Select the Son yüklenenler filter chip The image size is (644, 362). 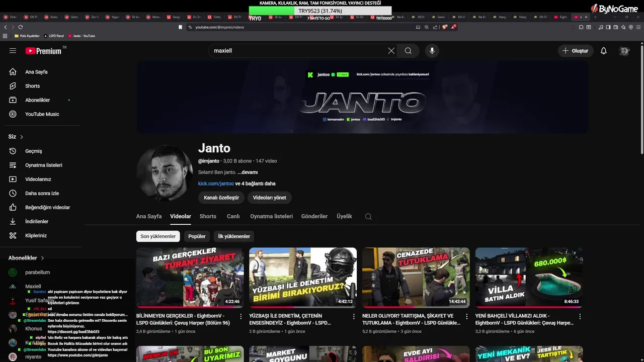(x=158, y=236)
